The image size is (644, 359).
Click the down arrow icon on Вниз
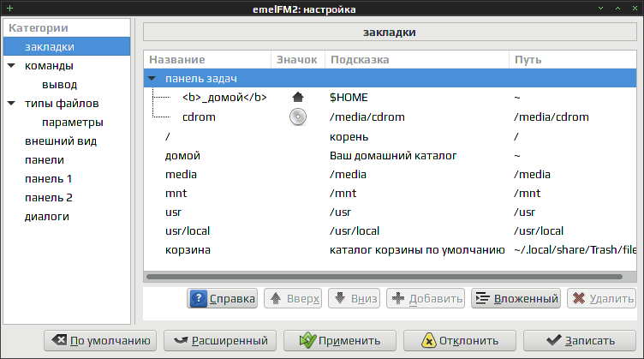[x=340, y=298]
